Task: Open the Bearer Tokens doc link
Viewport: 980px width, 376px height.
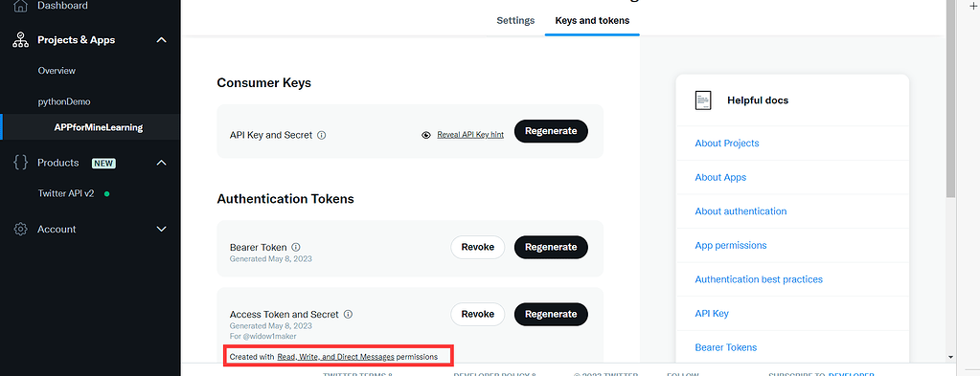Action: (725, 347)
